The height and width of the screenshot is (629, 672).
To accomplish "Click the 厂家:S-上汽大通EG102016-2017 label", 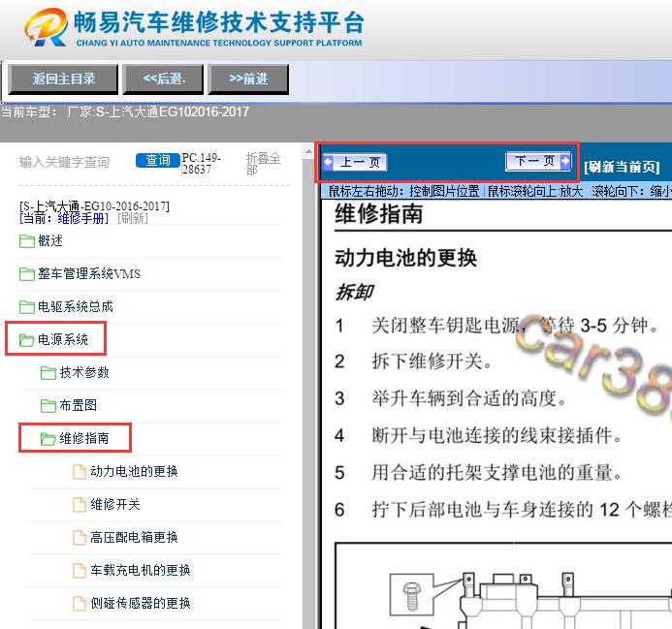I will 158,112.
